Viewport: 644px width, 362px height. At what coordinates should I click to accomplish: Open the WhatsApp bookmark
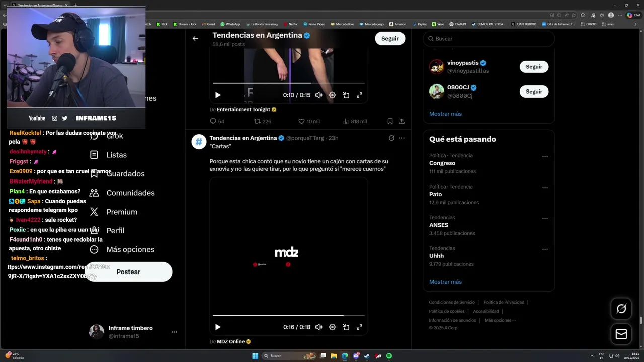(x=230, y=24)
